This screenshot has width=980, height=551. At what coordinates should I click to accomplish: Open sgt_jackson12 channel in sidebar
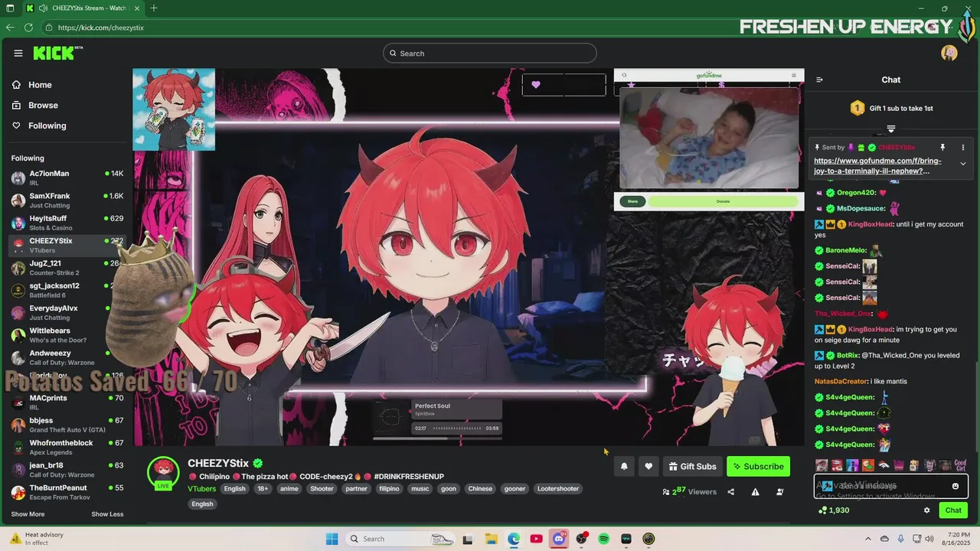point(67,290)
